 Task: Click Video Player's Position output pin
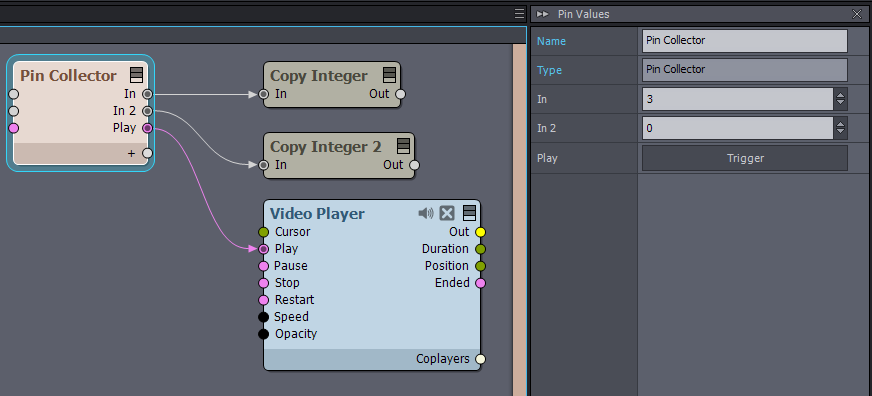(x=480, y=266)
